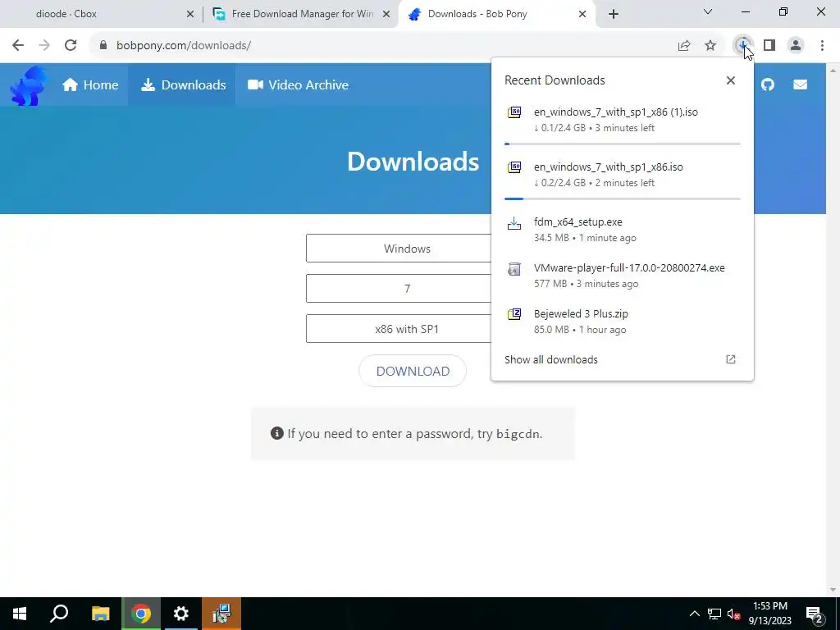Open the Chrome profile avatar

(796, 46)
